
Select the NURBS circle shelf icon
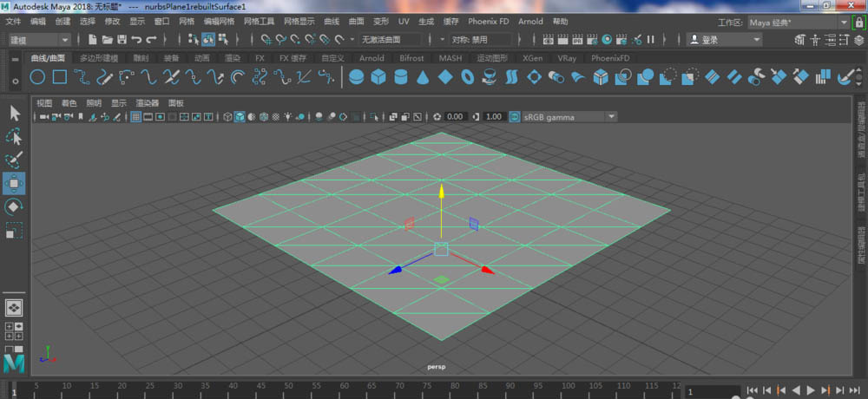[37, 77]
